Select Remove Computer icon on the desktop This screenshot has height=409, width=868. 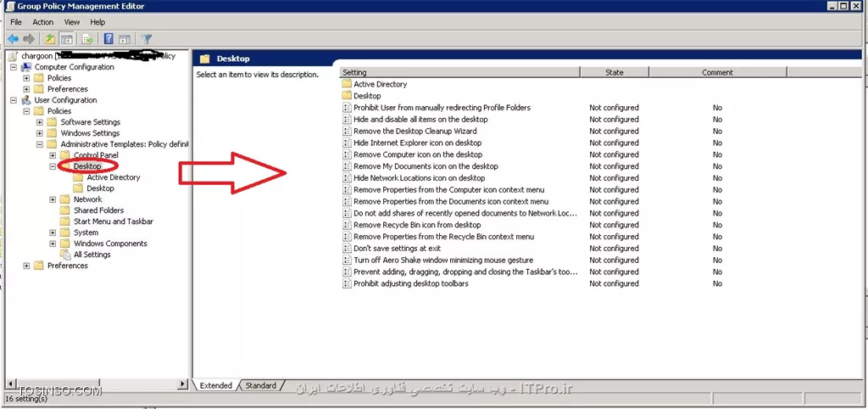[x=418, y=154]
